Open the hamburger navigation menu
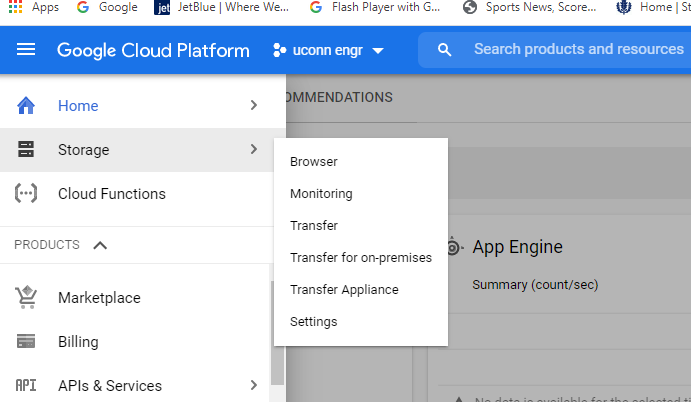The width and height of the screenshot is (691, 402). [26, 49]
